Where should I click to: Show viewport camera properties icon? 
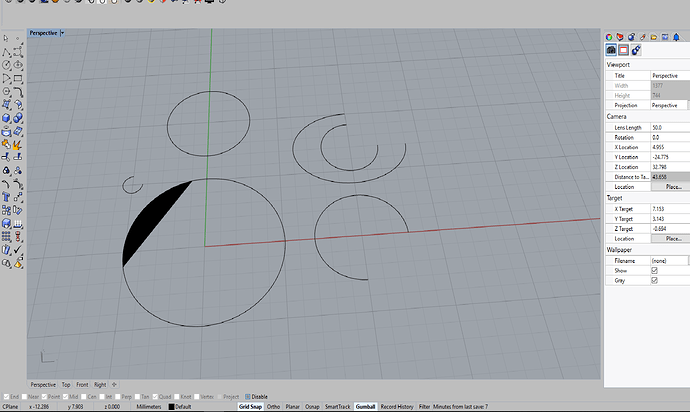coord(611,50)
